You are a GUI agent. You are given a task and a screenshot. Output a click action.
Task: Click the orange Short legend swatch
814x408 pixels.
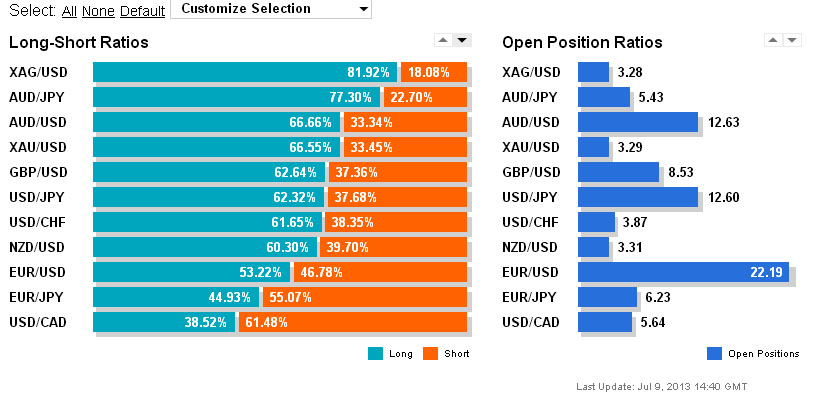pyautogui.click(x=431, y=353)
